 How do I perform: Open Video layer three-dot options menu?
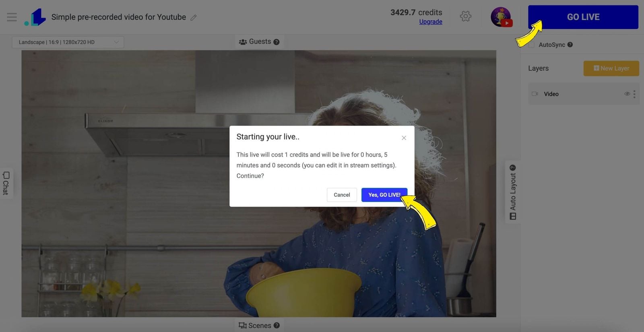(x=634, y=94)
